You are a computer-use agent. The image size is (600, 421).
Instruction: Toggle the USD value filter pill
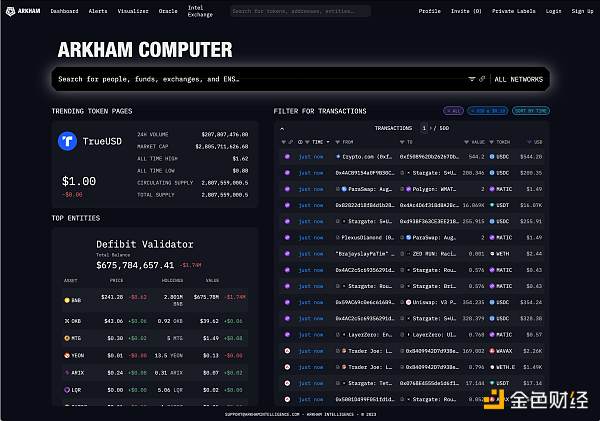[x=488, y=111]
